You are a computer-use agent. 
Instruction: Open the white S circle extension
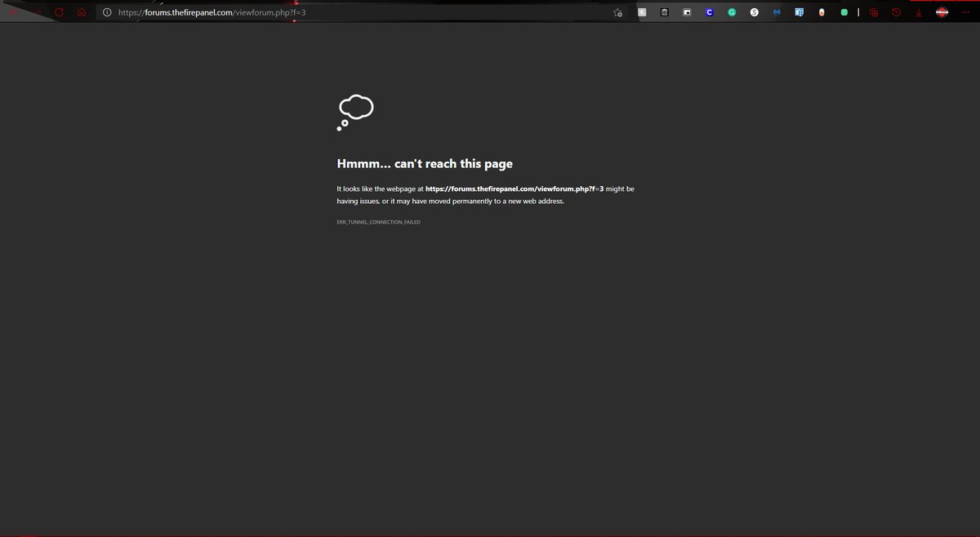(755, 12)
